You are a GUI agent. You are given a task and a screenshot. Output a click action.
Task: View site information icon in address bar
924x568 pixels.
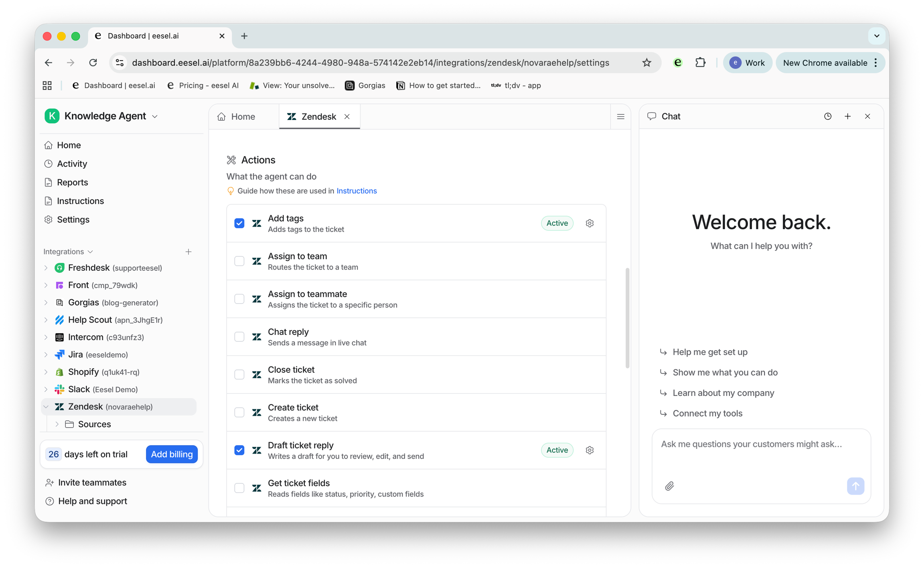point(120,63)
